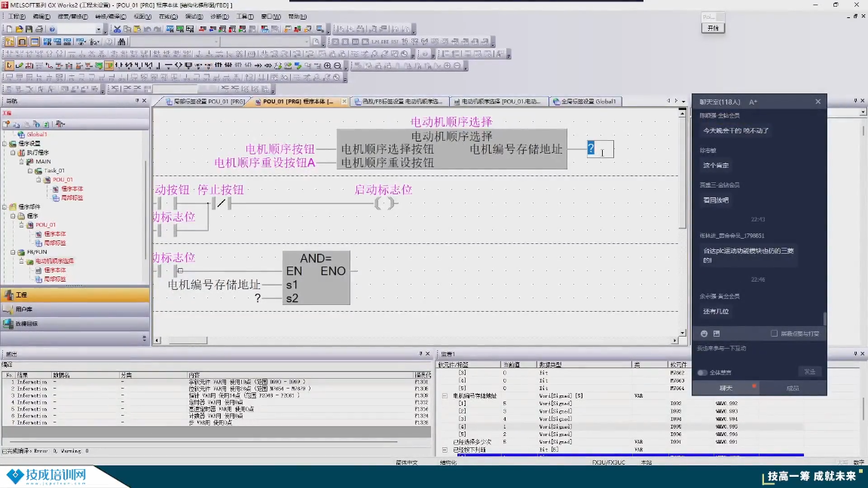Select 程序本体 under Task_01 POU_01
The height and width of the screenshot is (488, 868).
coord(72,189)
